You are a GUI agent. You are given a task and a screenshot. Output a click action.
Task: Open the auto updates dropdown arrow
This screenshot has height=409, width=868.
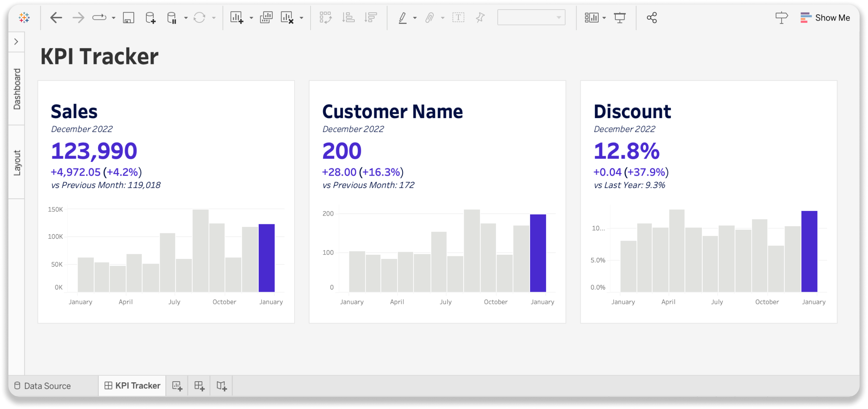coord(186,18)
